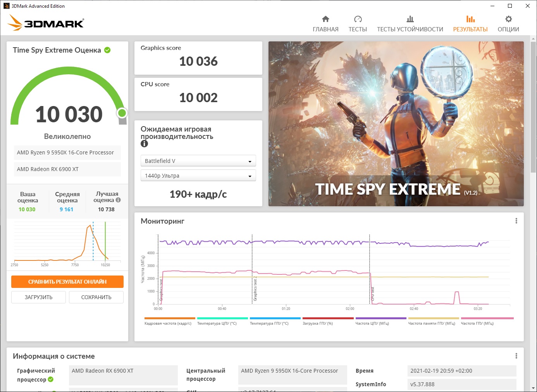Click the 3DMark logo
Image resolution: width=537 pixels, height=392 pixels.
click(x=46, y=23)
